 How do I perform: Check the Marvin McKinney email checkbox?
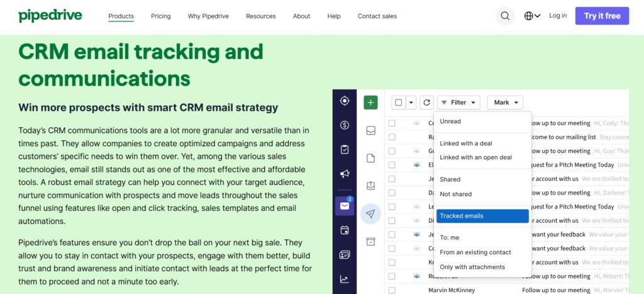click(392, 290)
